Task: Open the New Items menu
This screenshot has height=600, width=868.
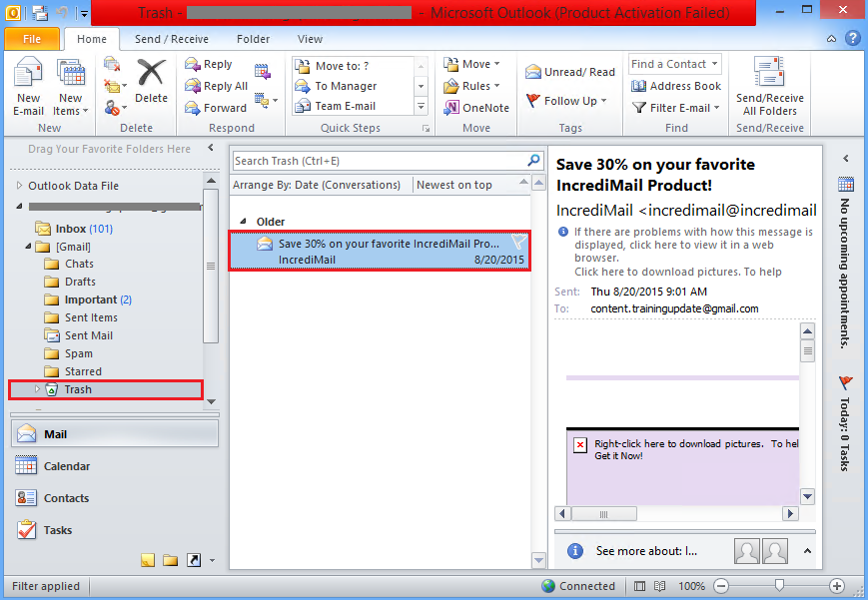Action: point(70,86)
